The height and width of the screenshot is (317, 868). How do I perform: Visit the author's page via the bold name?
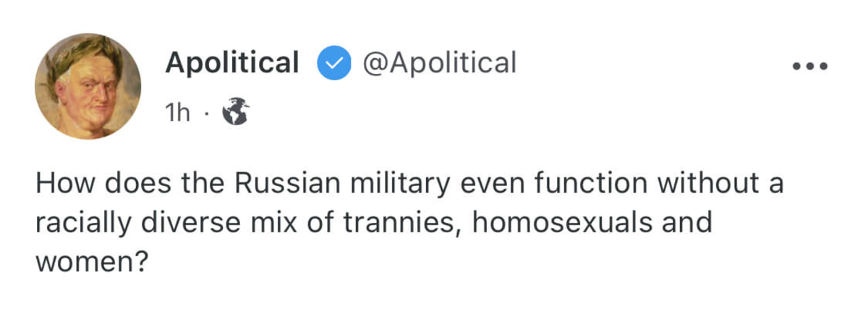click(x=231, y=64)
